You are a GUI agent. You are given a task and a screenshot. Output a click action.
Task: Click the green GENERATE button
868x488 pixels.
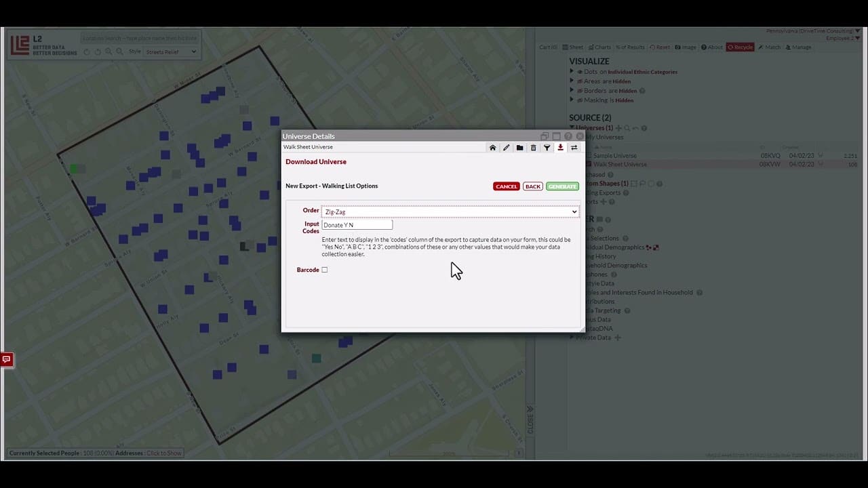coord(562,186)
